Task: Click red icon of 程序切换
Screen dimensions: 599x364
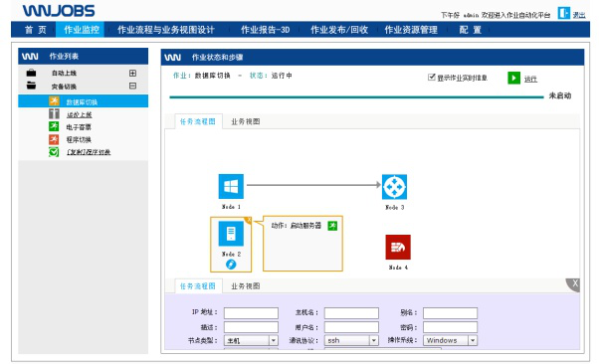Action: [54, 139]
